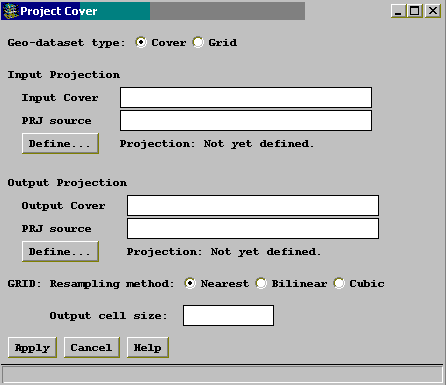Minimize the Project Cover window

tap(398, 11)
